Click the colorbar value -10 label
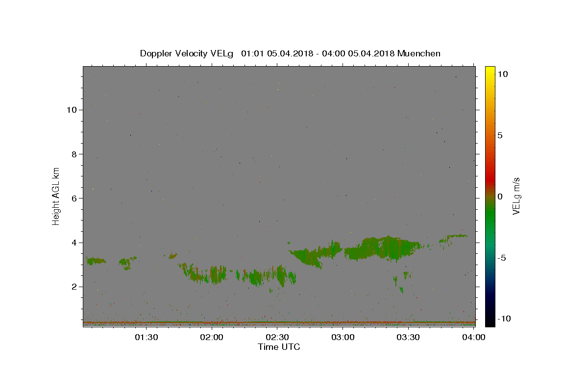 coord(504,319)
